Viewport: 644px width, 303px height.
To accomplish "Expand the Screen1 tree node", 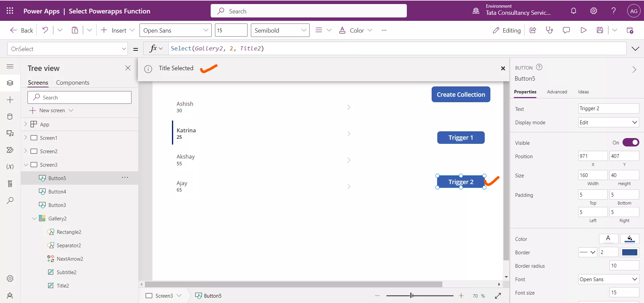I will pos(25,138).
